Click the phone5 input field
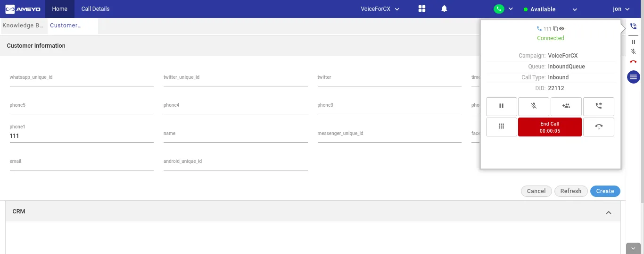Screen dimensions: 644x254 pos(82,107)
